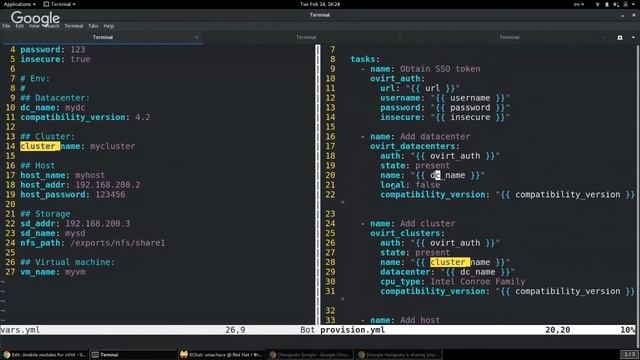The width and height of the screenshot is (640, 360).
Task: Click the volume icon in system tray
Action: 616,4
